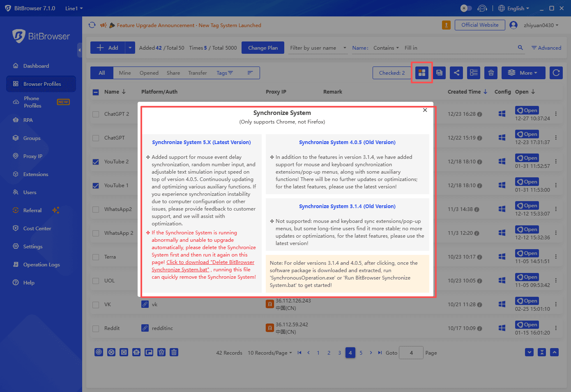
Task: Move checked profiles to recycle bin
Action: click(490, 73)
